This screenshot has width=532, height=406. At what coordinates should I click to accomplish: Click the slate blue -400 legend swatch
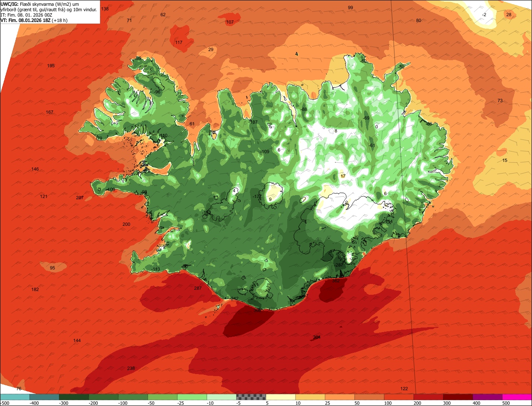click(44, 397)
